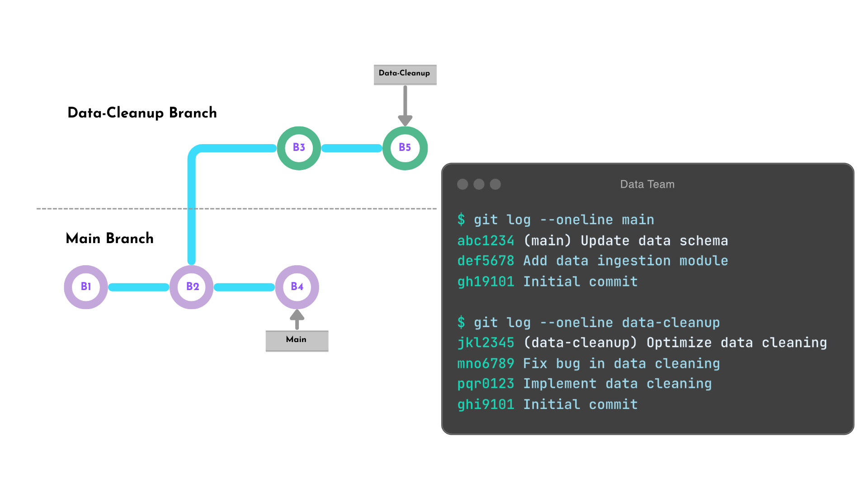
Task: Select the B4 commit node
Action: pyautogui.click(x=297, y=287)
